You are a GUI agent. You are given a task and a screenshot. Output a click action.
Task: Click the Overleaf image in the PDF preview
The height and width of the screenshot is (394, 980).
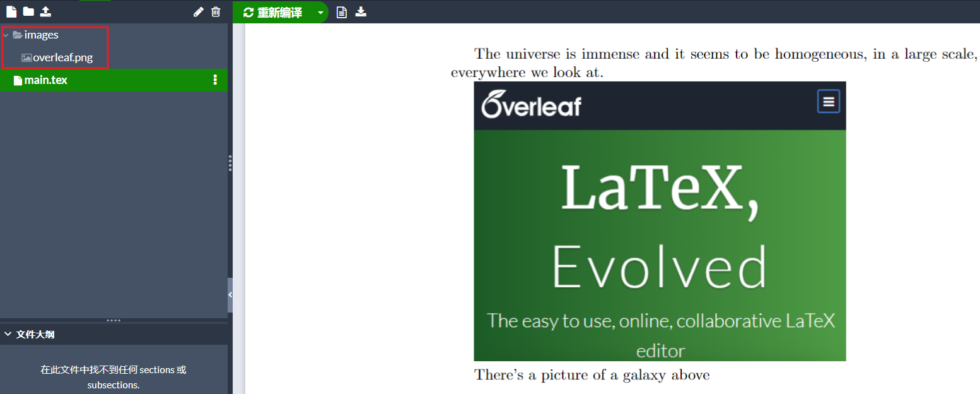point(660,221)
